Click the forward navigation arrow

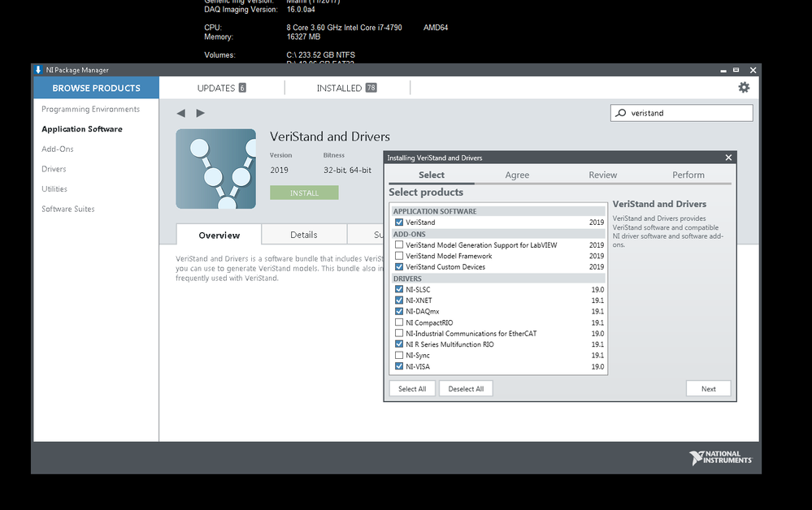point(201,113)
